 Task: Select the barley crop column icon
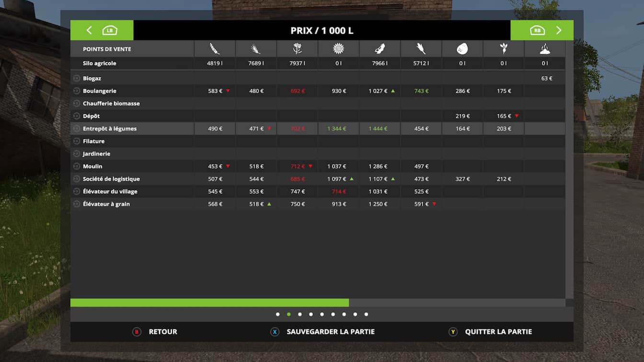256,49
